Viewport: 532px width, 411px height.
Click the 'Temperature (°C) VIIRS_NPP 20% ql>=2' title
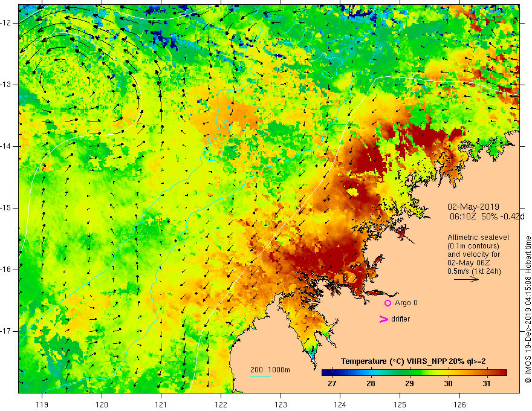click(x=414, y=361)
